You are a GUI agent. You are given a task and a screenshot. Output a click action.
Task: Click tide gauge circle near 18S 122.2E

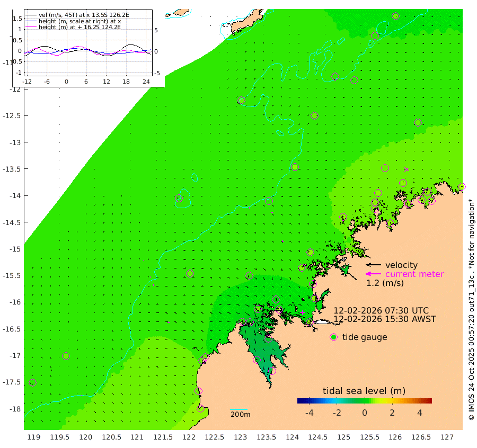pyautogui.click(x=200, y=408)
